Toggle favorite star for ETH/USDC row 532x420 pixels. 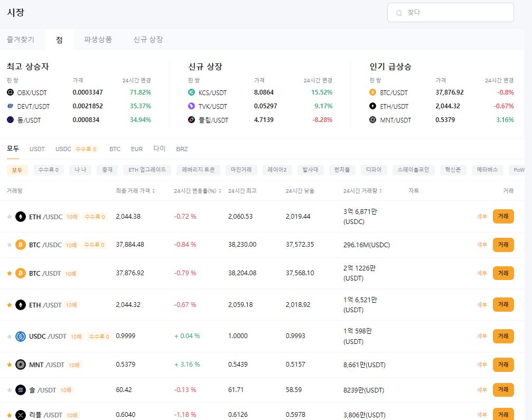click(x=10, y=217)
